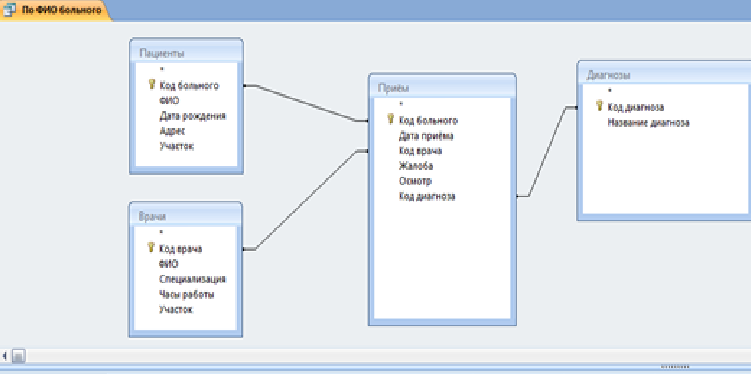Click the horizontal scrollbar left arrow
754x374 pixels.
point(4,356)
